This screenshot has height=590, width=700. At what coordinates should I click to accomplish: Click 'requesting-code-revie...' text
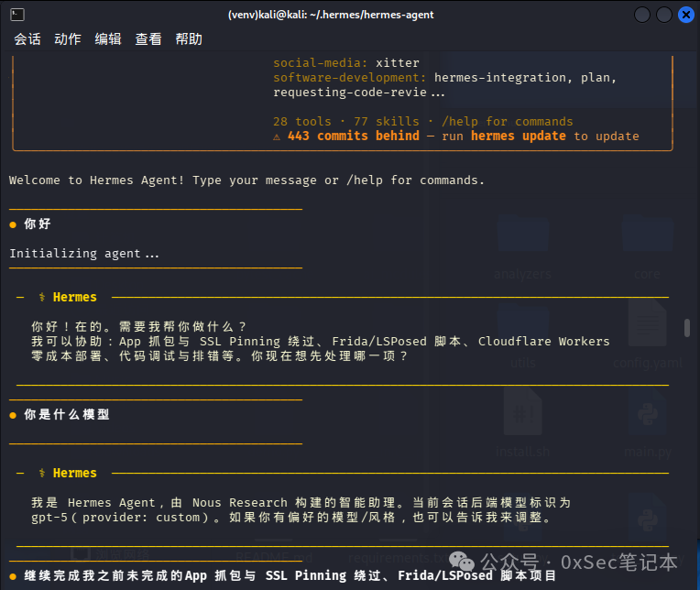click(x=359, y=93)
